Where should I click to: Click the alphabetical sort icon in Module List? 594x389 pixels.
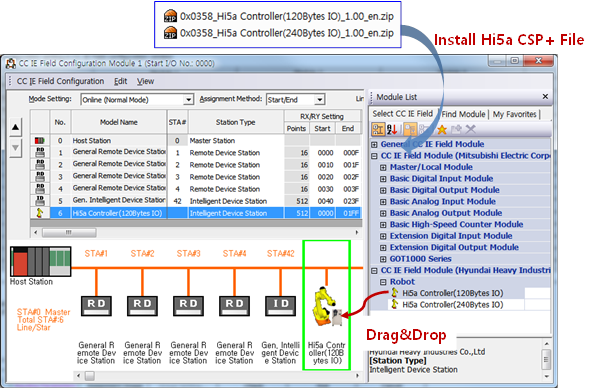[x=392, y=130]
